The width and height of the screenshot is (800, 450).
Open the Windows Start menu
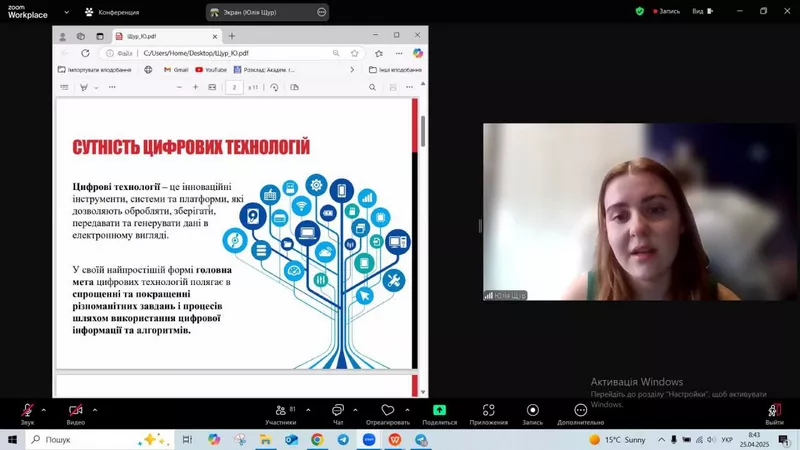click(12, 439)
